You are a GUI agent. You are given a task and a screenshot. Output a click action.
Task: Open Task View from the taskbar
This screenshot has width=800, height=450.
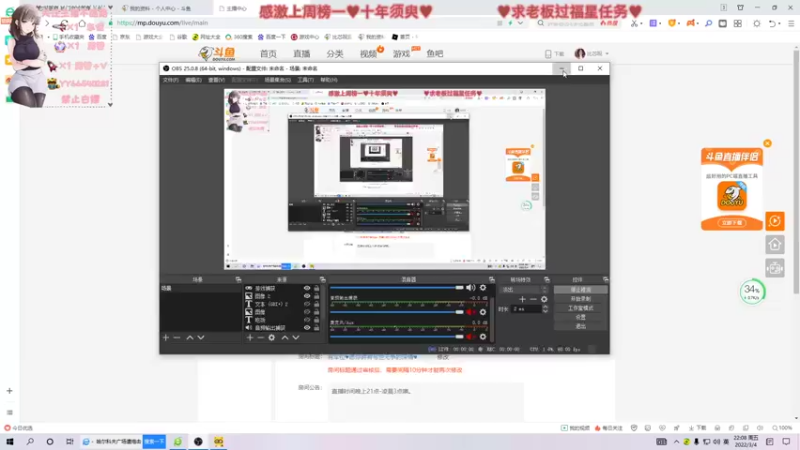point(69,441)
